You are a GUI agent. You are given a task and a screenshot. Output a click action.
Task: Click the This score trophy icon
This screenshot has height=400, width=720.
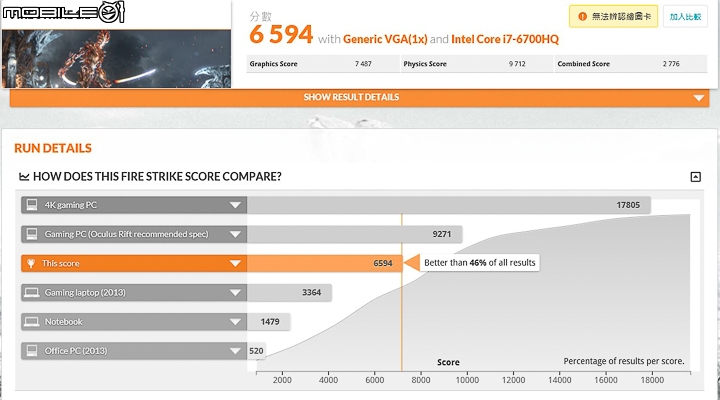pyautogui.click(x=31, y=263)
